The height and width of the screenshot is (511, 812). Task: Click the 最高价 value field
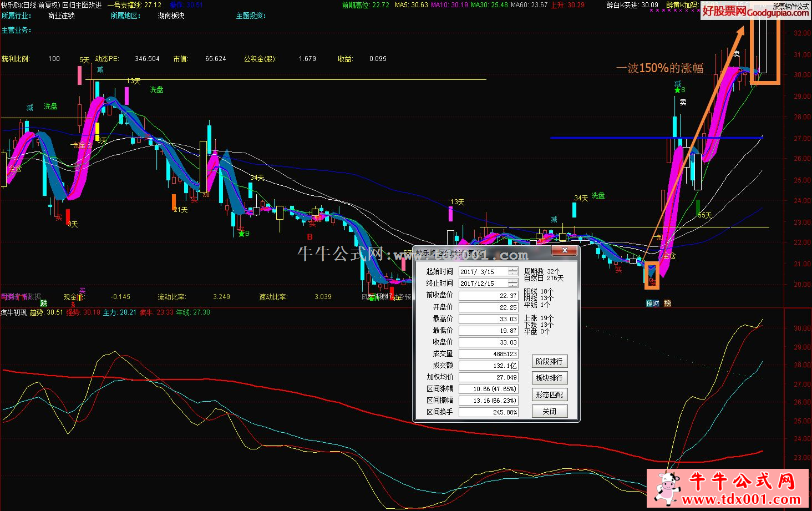point(489,319)
